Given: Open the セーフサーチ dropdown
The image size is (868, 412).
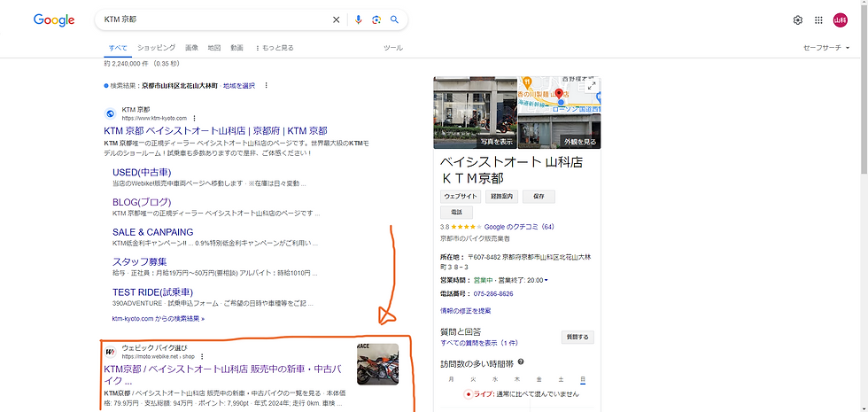Looking at the screenshot, I should point(826,48).
